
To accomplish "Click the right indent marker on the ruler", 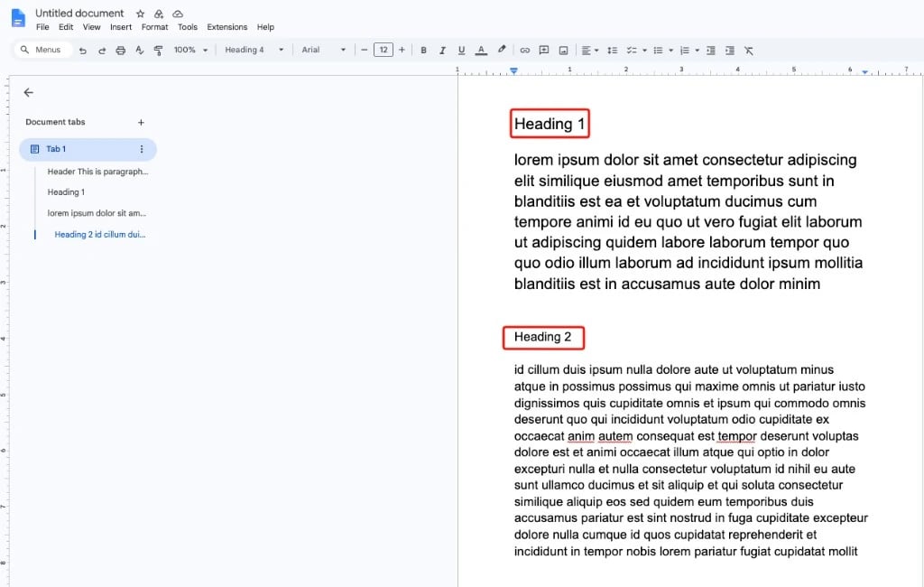I will pyautogui.click(x=864, y=71).
